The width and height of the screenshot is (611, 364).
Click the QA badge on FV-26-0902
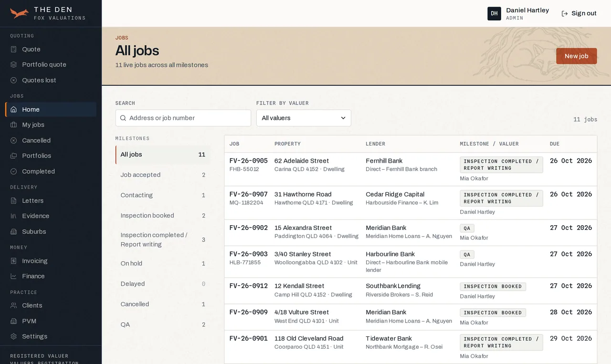pos(467,228)
